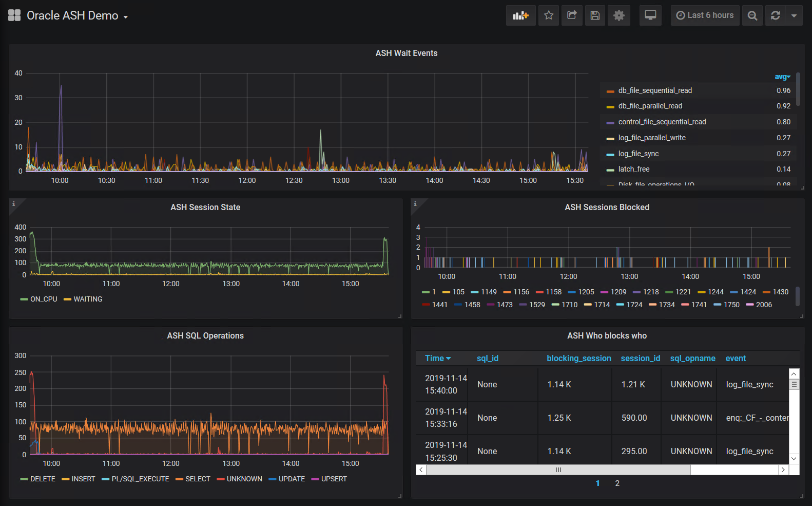
Task: Show info icon on ASH Session State
Action: (x=13, y=203)
